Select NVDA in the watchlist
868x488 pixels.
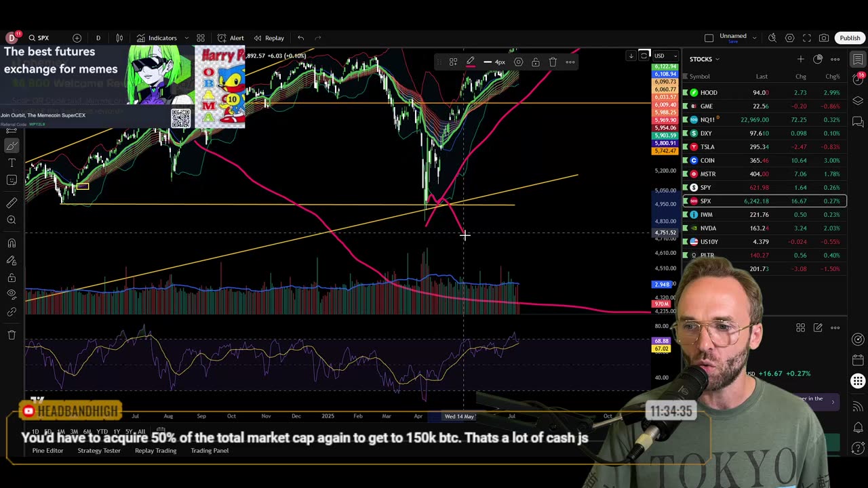coord(764,228)
